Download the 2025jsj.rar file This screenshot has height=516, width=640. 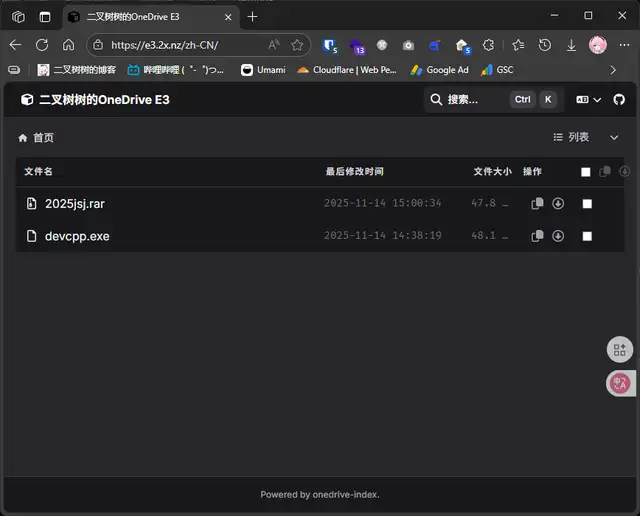pyautogui.click(x=558, y=204)
